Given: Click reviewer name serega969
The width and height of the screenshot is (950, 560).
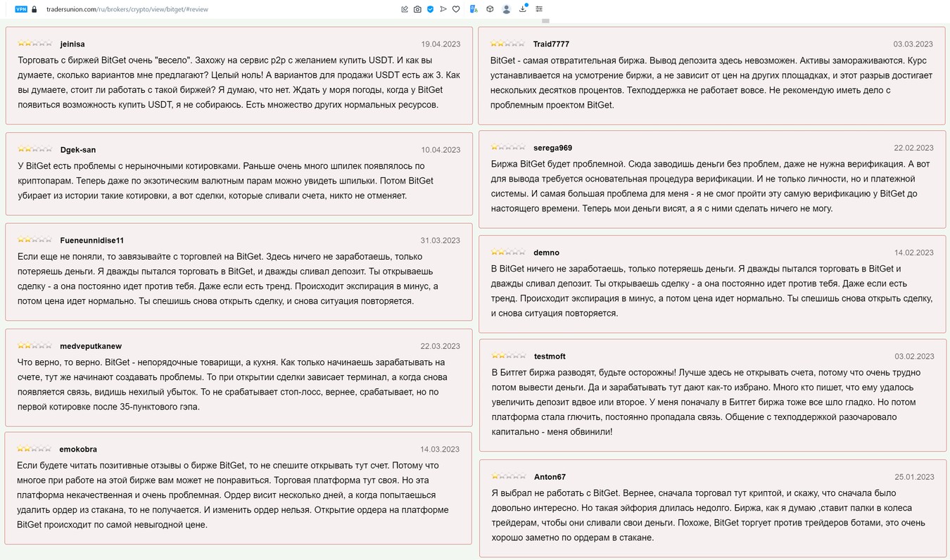Looking at the screenshot, I should click(x=552, y=148).
